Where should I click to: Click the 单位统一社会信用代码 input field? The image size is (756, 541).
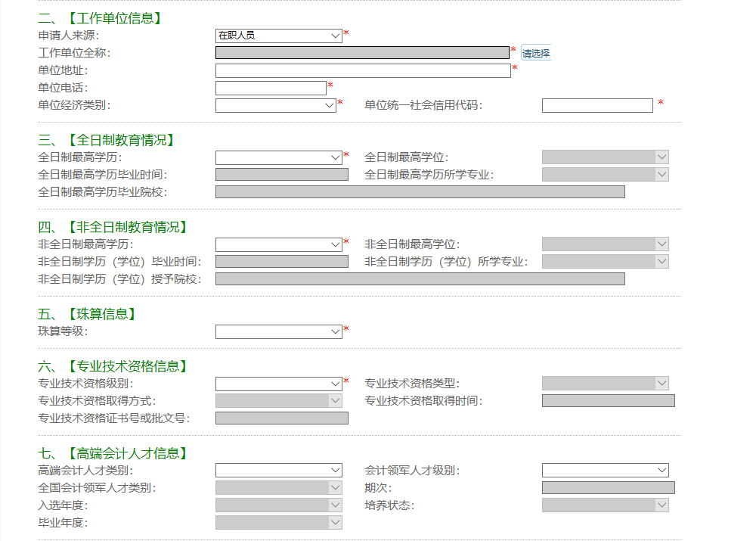597,105
